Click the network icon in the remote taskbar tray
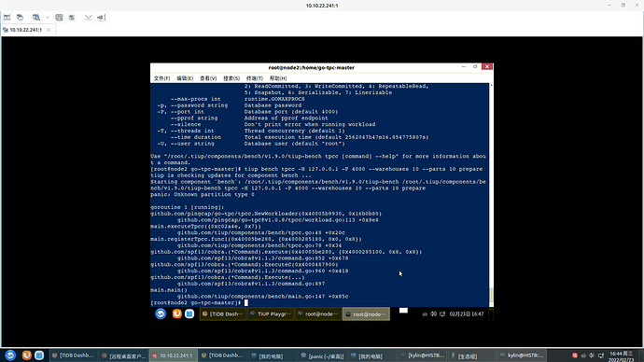The width and height of the screenshot is (644, 362). tap(442, 314)
